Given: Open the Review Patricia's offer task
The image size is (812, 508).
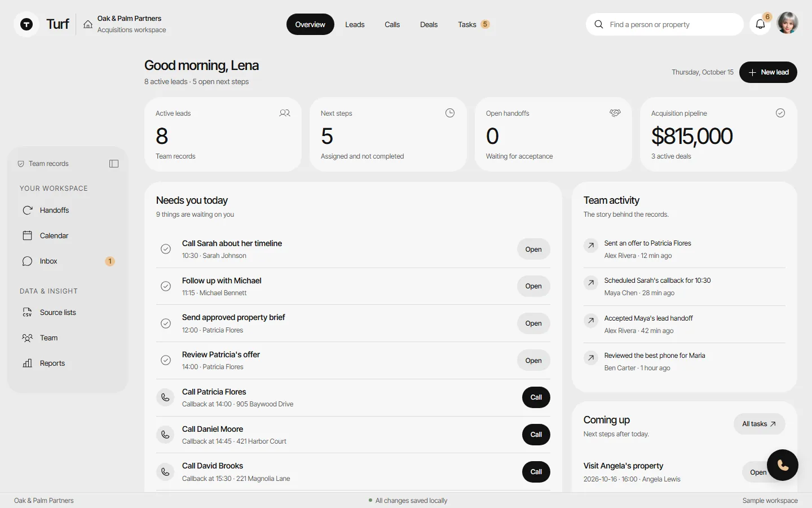Looking at the screenshot, I should point(533,361).
